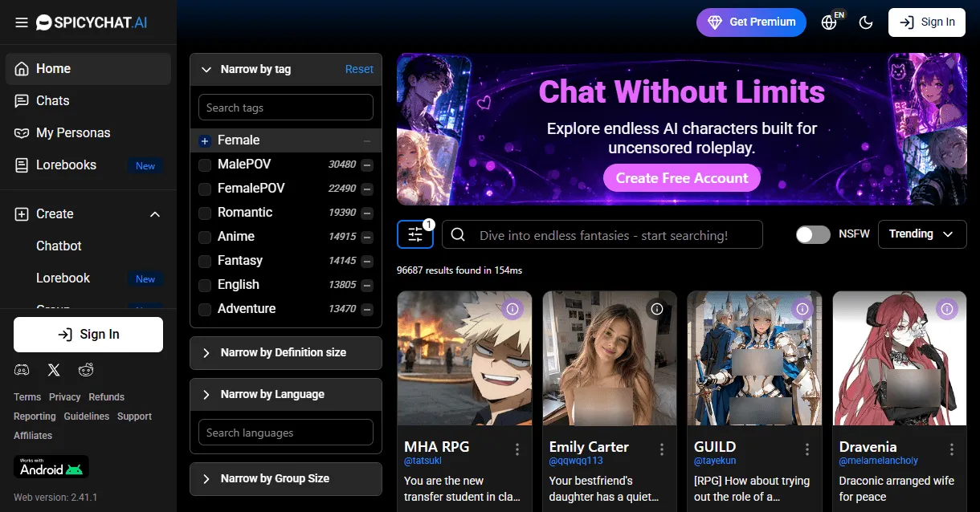Open info icon on Emily Carter card
980x512 pixels.
tap(657, 309)
